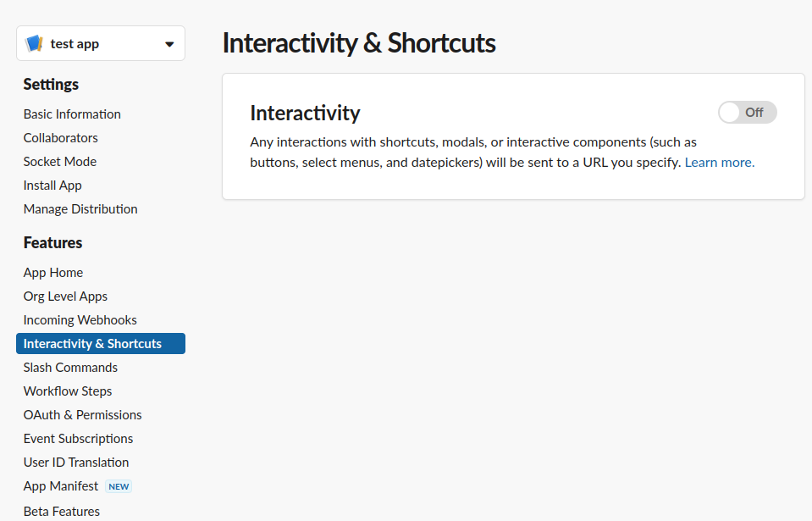The image size is (812, 521).
Task: Expand the test app dropdown arrow
Action: click(x=169, y=44)
